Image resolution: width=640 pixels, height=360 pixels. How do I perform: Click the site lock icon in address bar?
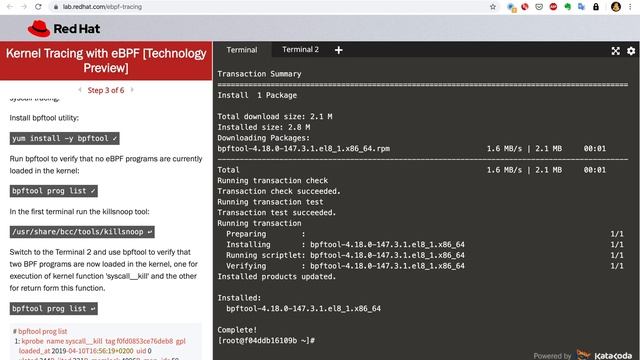tap(56, 7)
